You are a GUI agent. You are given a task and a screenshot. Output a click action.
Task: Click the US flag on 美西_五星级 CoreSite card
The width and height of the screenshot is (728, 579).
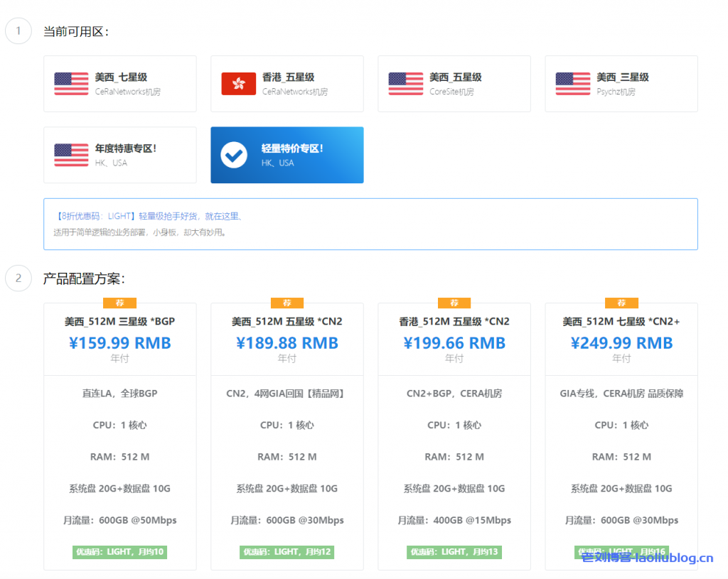coord(405,82)
